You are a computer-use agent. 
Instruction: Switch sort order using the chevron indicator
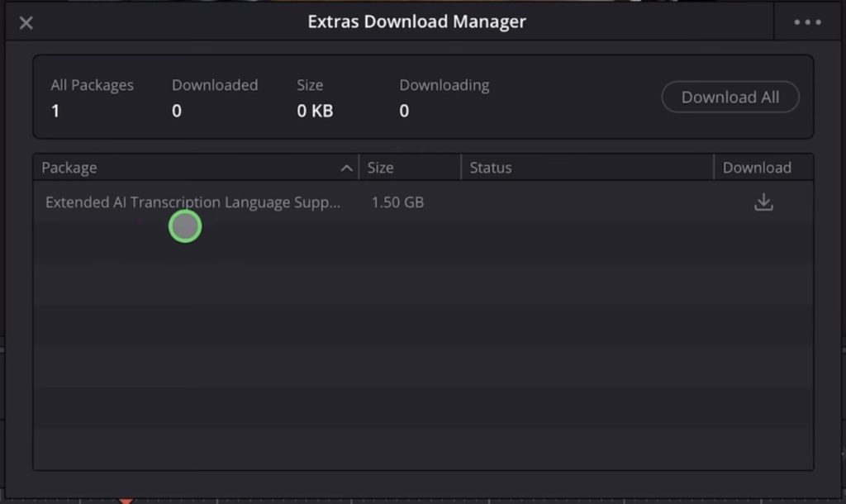click(x=346, y=168)
